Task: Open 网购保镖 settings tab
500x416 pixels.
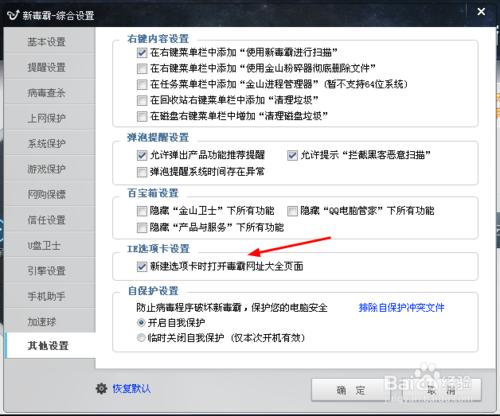Action: 50,194
